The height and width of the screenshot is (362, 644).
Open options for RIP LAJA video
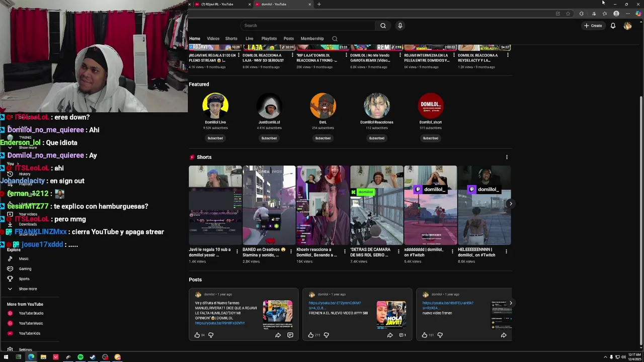tap(346, 55)
